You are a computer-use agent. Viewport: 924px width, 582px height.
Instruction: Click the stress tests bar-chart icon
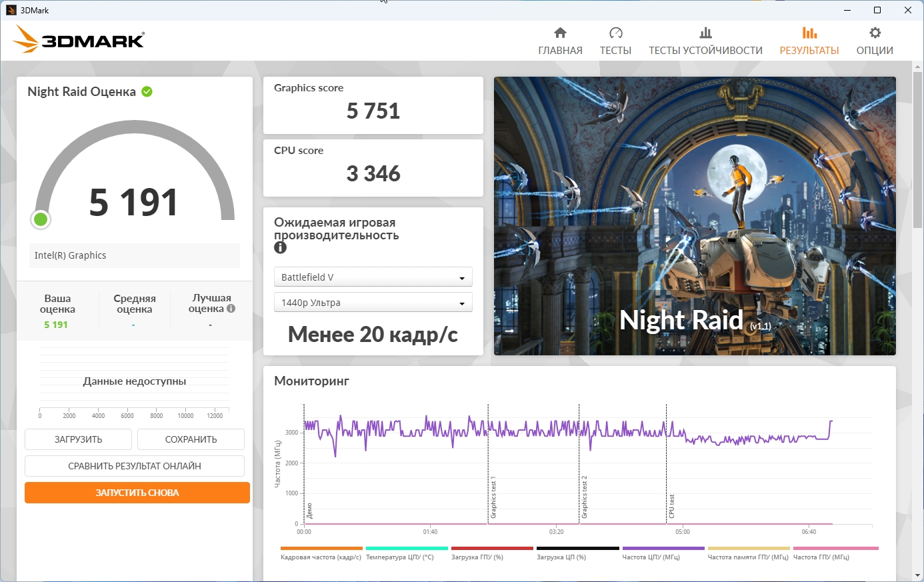[x=705, y=33]
